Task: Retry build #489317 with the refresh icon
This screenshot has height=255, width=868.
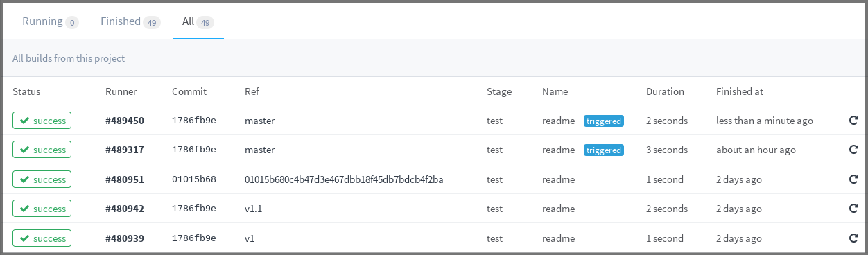Action: pos(853,150)
